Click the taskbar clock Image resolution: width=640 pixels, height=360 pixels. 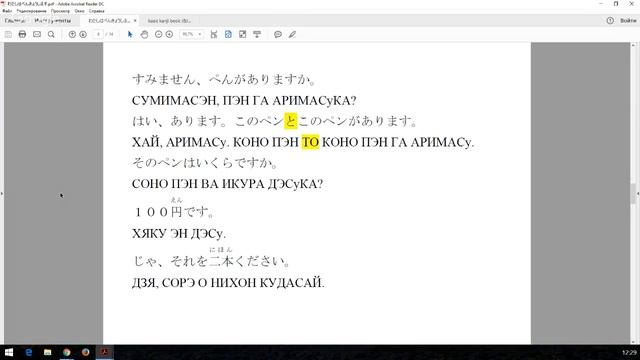pyautogui.click(x=629, y=352)
